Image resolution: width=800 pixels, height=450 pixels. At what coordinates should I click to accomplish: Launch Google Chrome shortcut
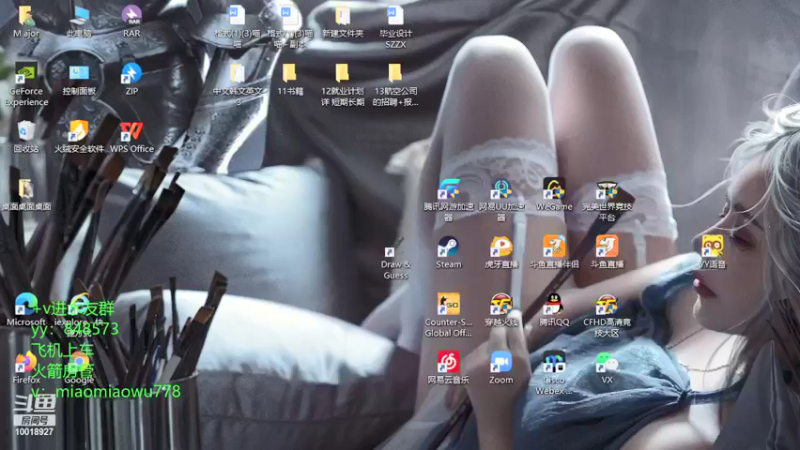[79, 367]
